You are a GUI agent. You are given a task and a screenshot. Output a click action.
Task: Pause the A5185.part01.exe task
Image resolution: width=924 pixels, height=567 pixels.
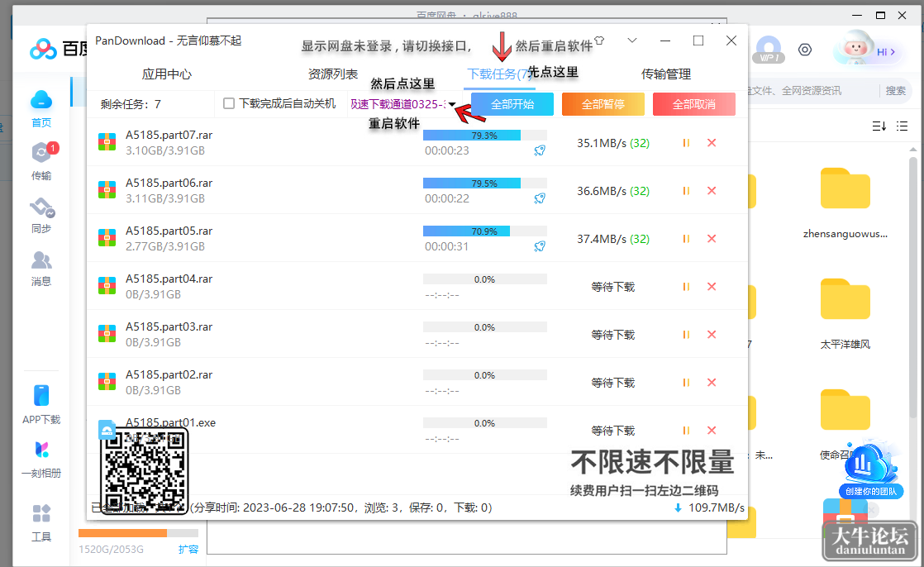686,431
